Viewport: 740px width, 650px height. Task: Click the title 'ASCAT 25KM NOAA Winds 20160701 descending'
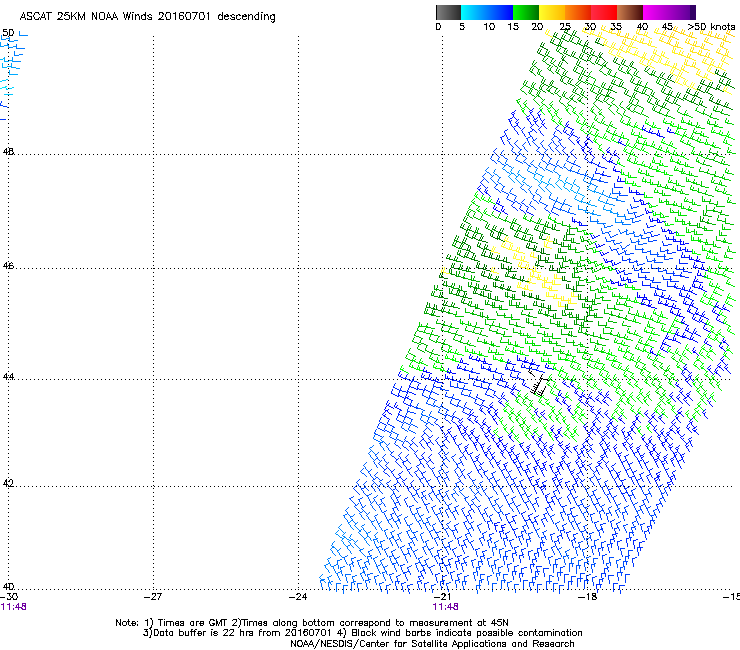coord(147,17)
